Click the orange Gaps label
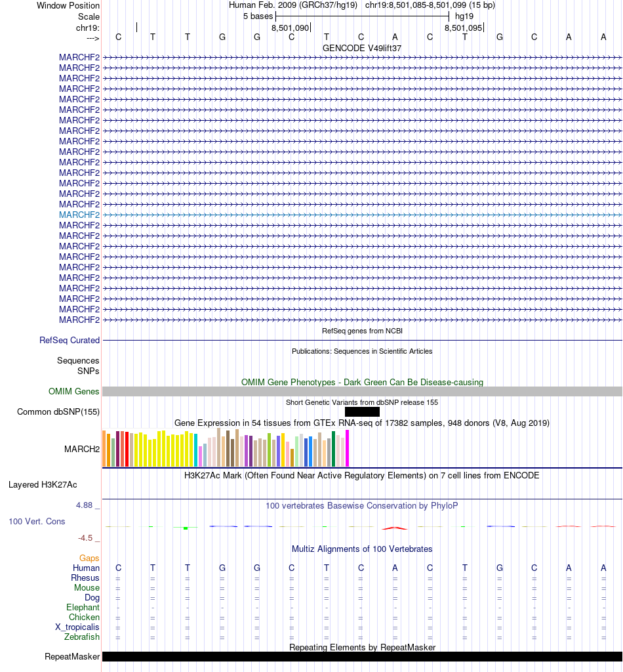The width and height of the screenshot is (623, 672). 89,558
